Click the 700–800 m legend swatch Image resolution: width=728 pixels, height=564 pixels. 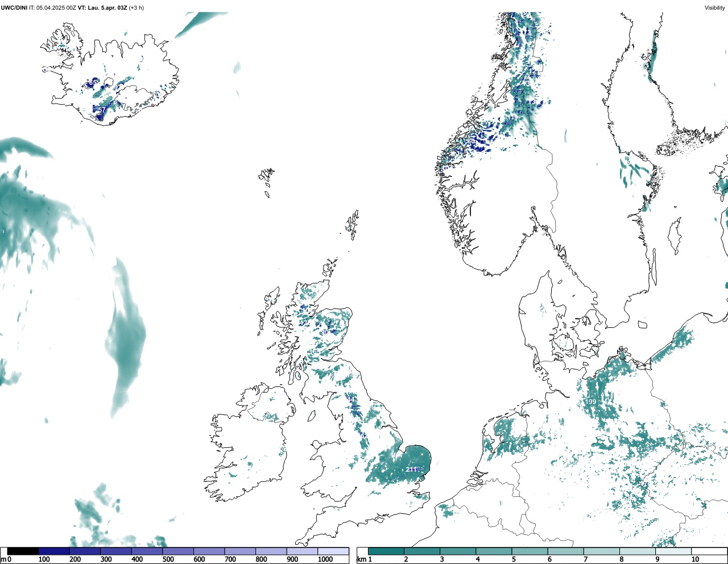point(239,551)
